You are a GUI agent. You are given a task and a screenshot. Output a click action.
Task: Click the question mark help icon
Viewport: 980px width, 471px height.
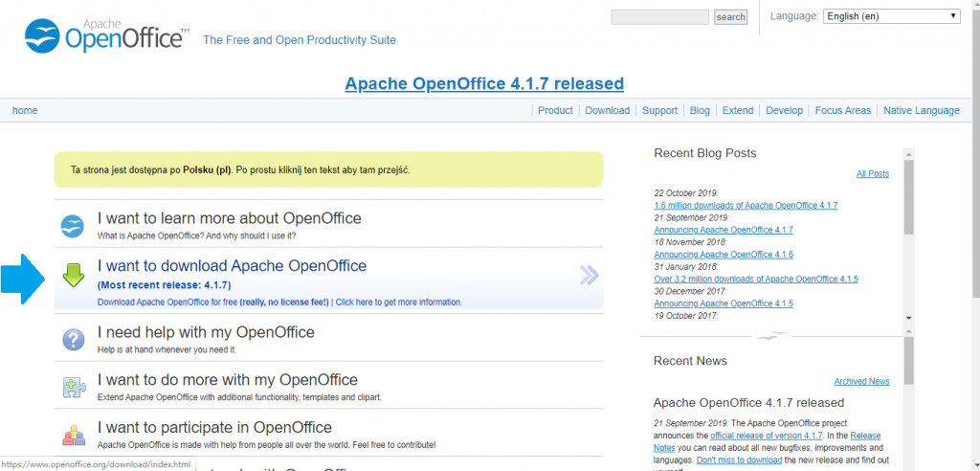(x=73, y=340)
